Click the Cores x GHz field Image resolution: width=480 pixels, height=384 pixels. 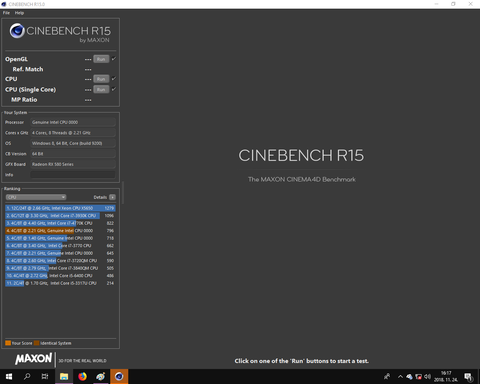click(x=73, y=133)
